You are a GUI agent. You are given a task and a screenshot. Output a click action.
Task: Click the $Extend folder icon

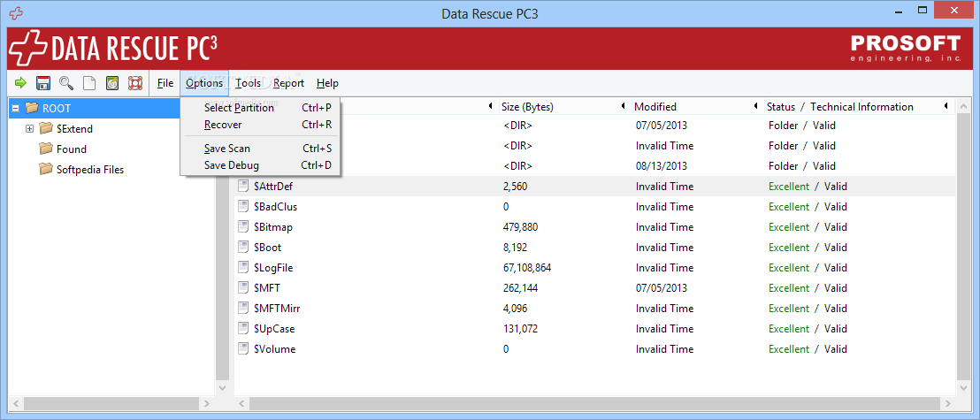pos(46,129)
